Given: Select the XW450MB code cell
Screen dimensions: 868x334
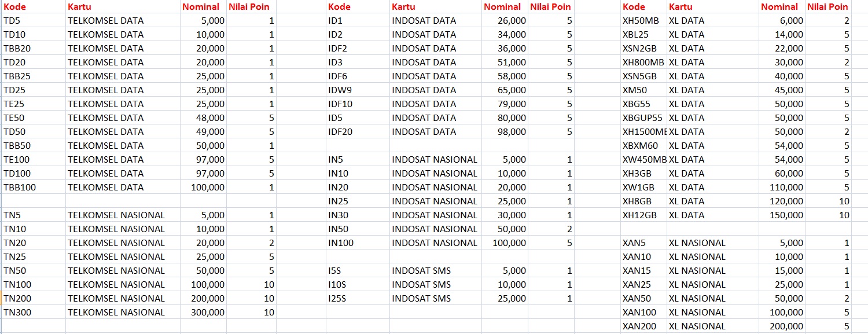Looking at the screenshot, I should click(x=643, y=159).
